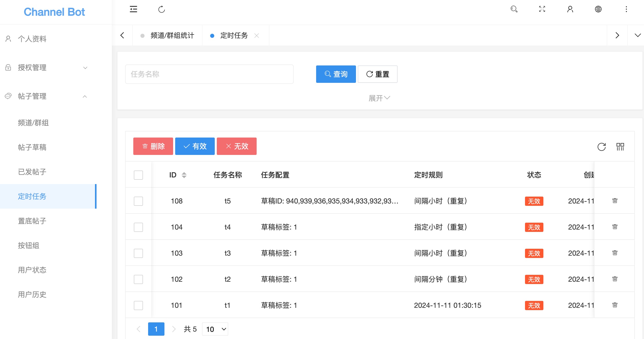This screenshot has width=644, height=339.
Task: Open 频道/群组 sidebar item
Action: coord(48,123)
